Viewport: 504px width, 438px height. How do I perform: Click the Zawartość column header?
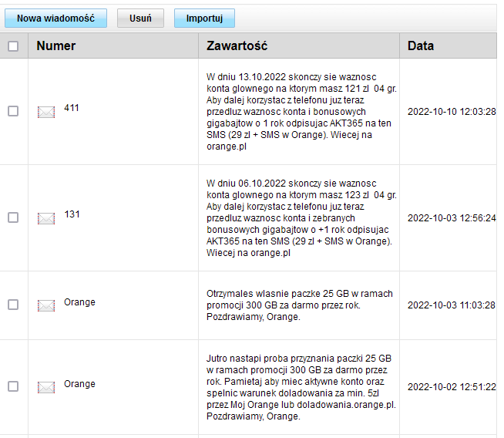(x=237, y=46)
